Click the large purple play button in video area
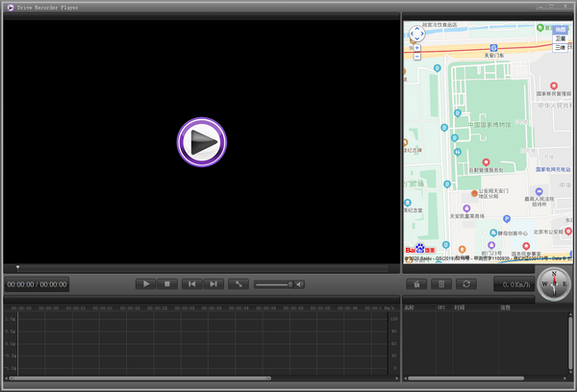The height and width of the screenshot is (392, 577). (x=201, y=143)
